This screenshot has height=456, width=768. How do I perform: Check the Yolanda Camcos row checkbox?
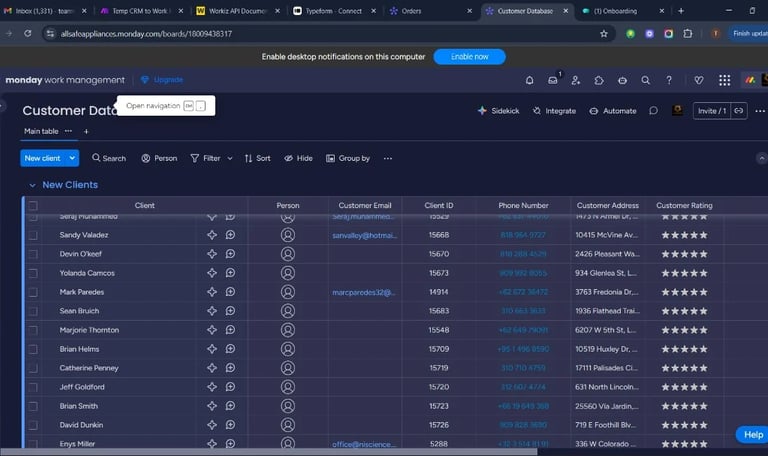point(33,273)
